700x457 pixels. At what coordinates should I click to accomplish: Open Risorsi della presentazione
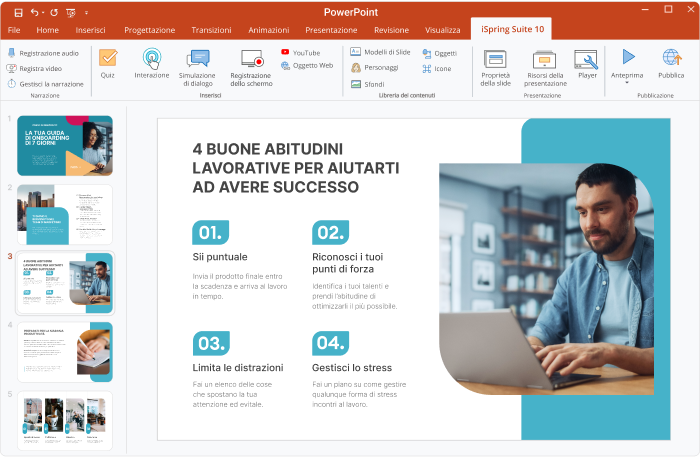coord(545,67)
